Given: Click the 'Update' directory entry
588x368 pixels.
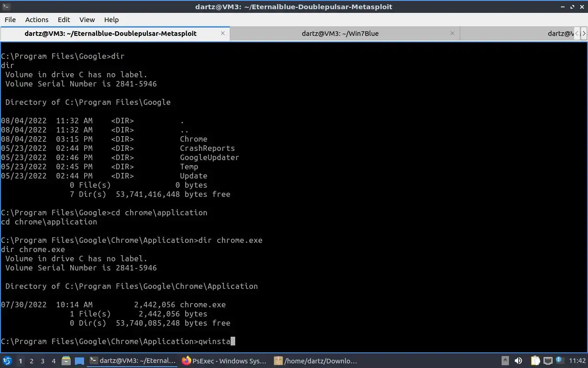Looking at the screenshot, I should 193,176.
